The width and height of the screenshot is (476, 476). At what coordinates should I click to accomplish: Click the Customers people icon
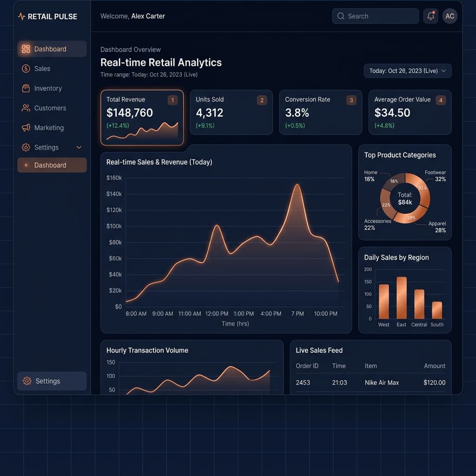(x=26, y=108)
